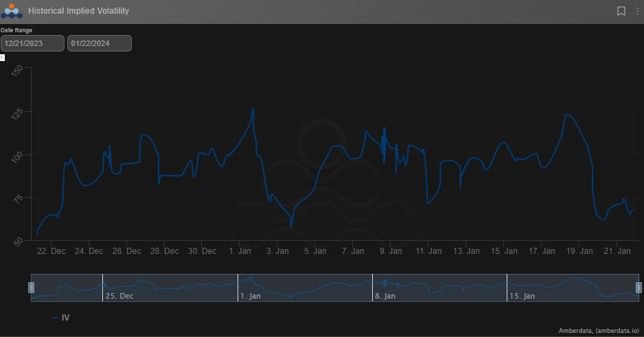This screenshot has height=337, width=644.
Task: Click the 28. Dec axis label
Action: click(164, 251)
